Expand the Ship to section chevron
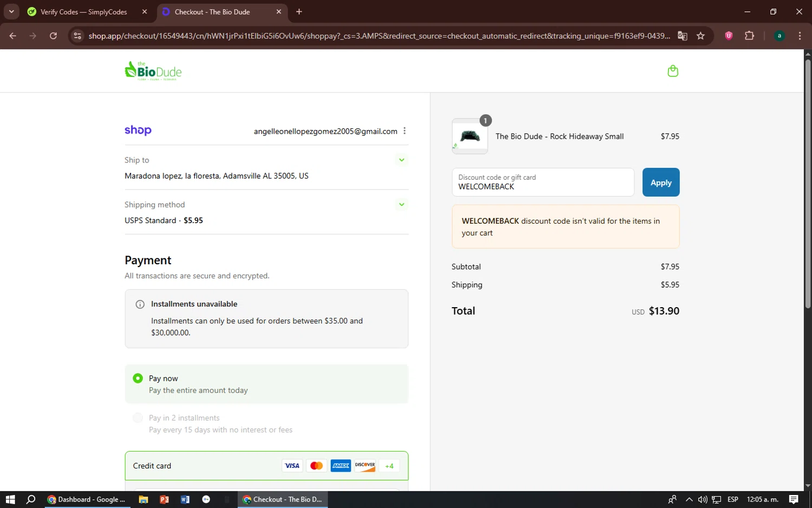This screenshot has height=508, width=812. coord(402,160)
